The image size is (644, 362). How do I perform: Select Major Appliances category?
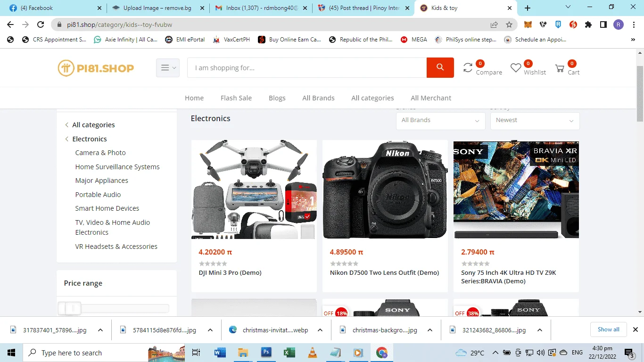(x=102, y=181)
